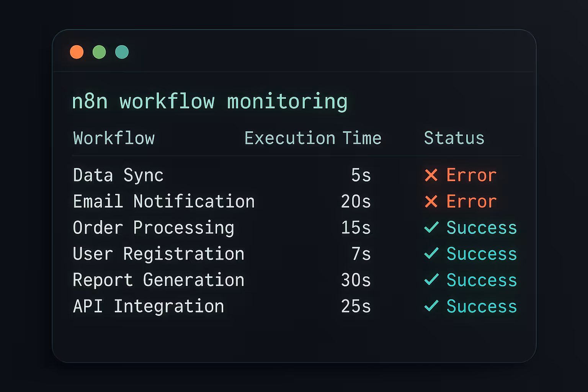The height and width of the screenshot is (392, 588).
Task: Toggle the Success status on Order Processing
Action: click(482, 227)
